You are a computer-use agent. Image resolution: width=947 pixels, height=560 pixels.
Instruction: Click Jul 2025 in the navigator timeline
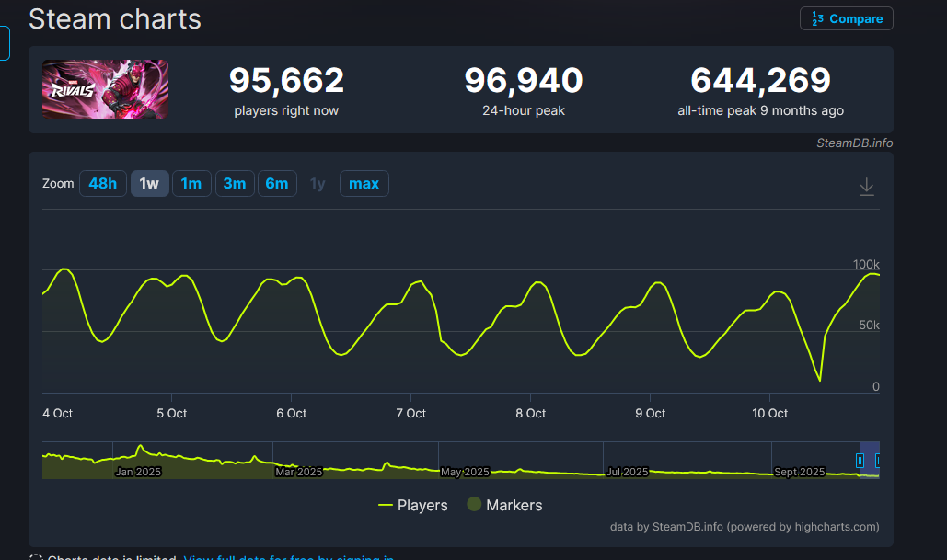point(628,472)
